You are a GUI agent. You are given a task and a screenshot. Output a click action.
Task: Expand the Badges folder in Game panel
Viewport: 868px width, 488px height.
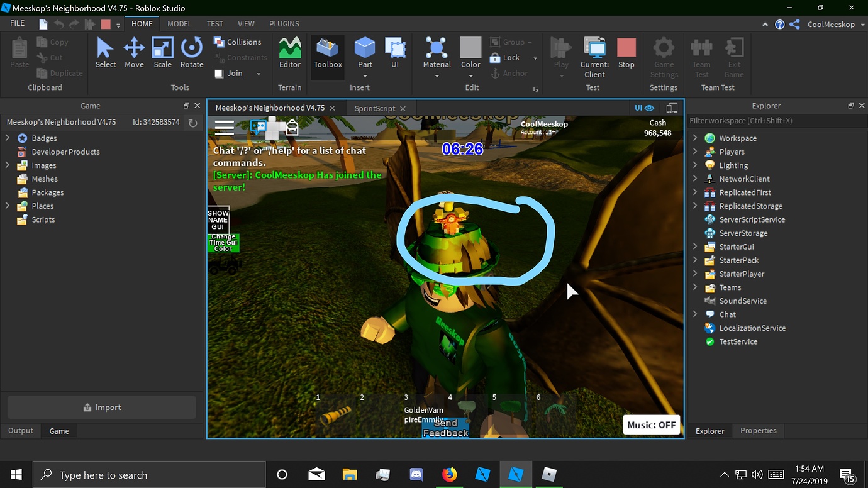(8, 138)
